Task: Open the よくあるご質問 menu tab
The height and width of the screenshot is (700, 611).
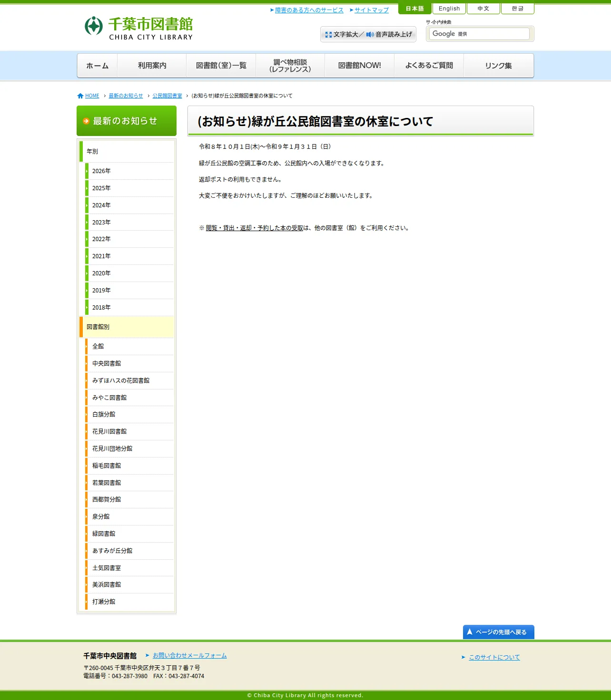Action: [429, 66]
